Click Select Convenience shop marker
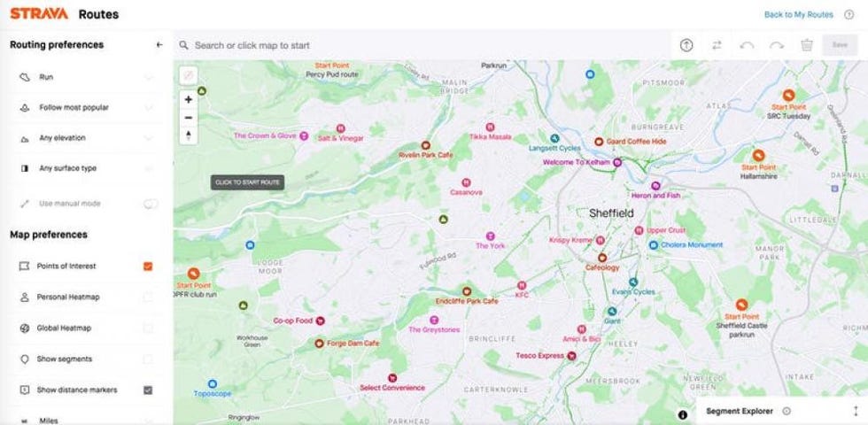 (391, 378)
